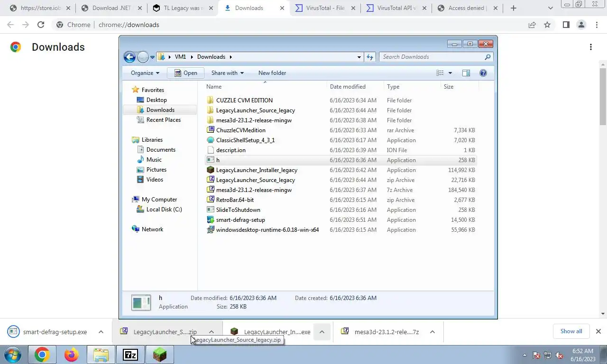Viewport: 607px width, 364px height.
Task: Select Recent Places in navigation pane
Action: 164,120
